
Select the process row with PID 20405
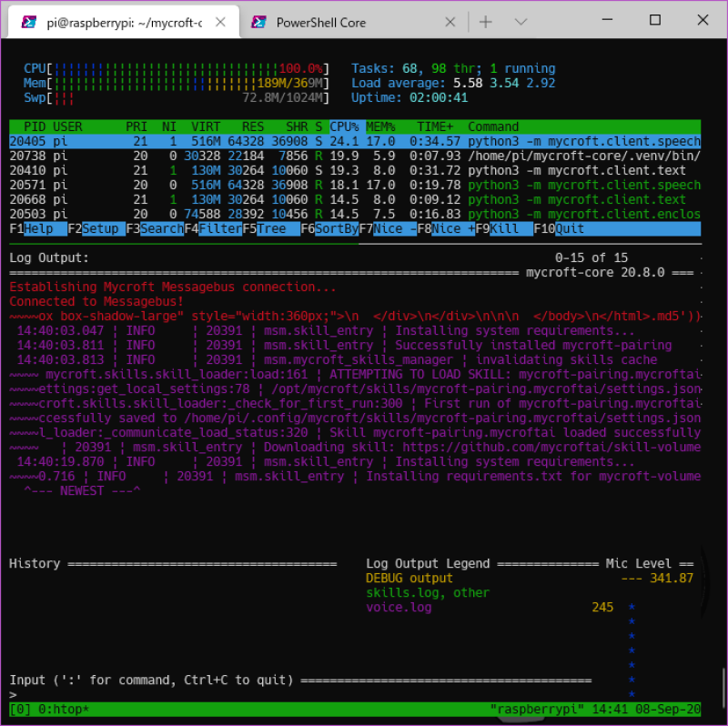click(355, 141)
